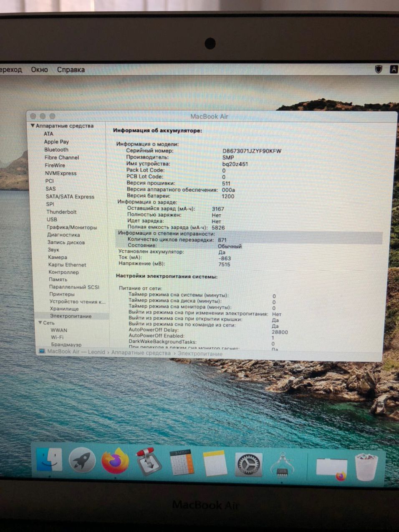Click 'MacBook Air — Leonid' in path bar
Image resolution: width=399 pixels, height=532 pixels.
pyautogui.click(x=76, y=352)
